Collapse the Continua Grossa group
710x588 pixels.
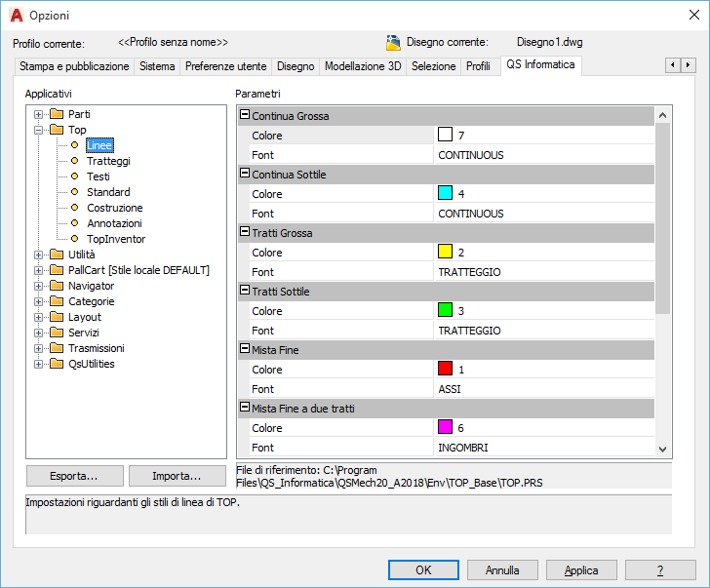click(245, 114)
